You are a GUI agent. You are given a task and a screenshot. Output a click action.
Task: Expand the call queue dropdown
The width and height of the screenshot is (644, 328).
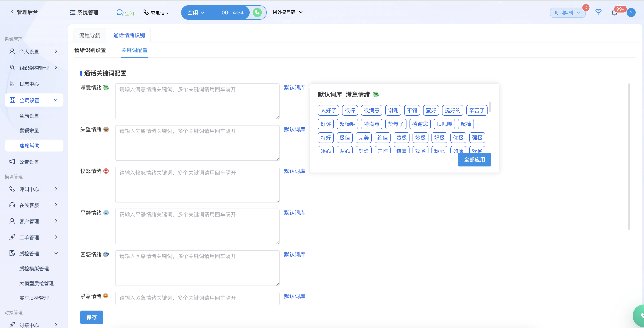567,13
